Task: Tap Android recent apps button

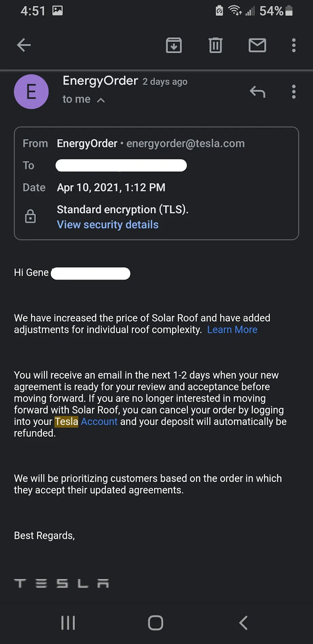Action: coord(68,623)
